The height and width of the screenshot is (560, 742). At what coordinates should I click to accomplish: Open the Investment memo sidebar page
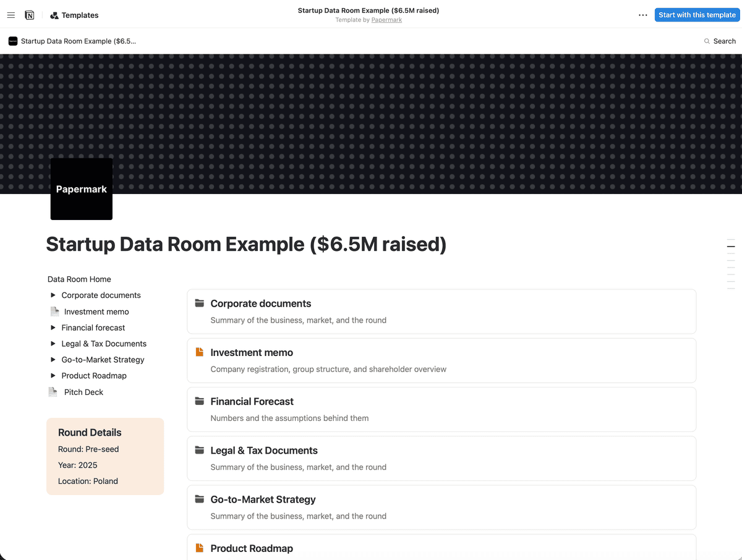(x=96, y=312)
